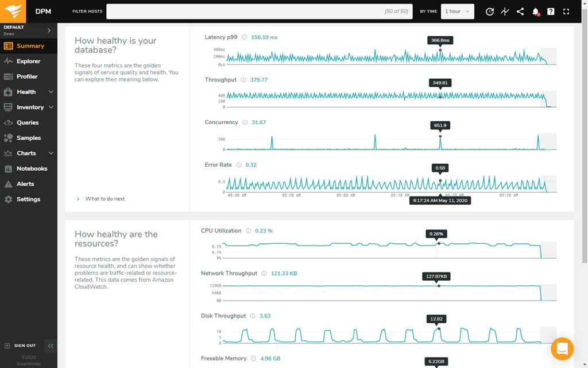
Task: Toggle fullscreen mode from the top bar
Action: point(565,11)
